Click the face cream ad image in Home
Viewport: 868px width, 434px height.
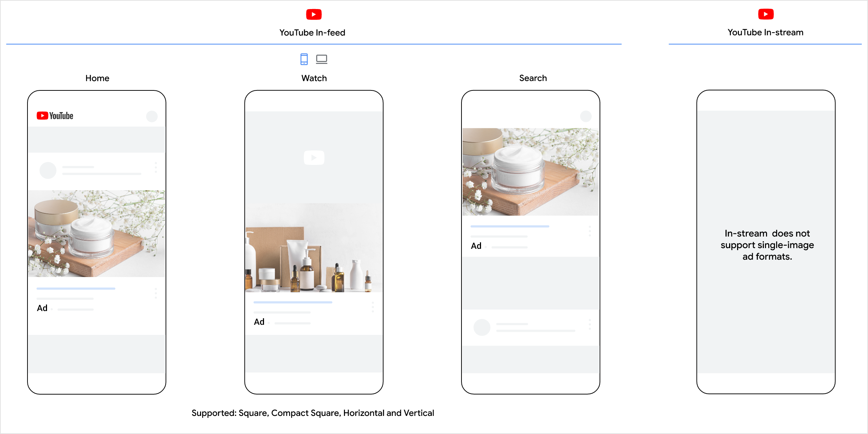pyautogui.click(x=97, y=234)
